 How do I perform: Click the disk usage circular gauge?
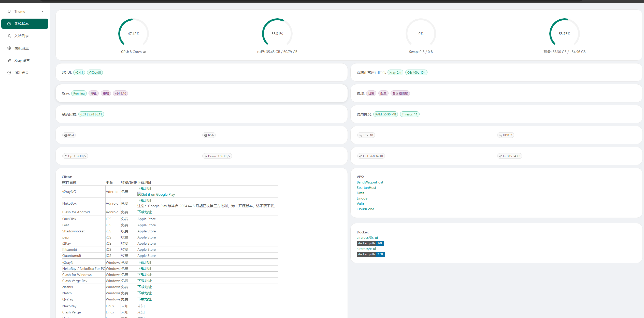pyautogui.click(x=564, y=33)
